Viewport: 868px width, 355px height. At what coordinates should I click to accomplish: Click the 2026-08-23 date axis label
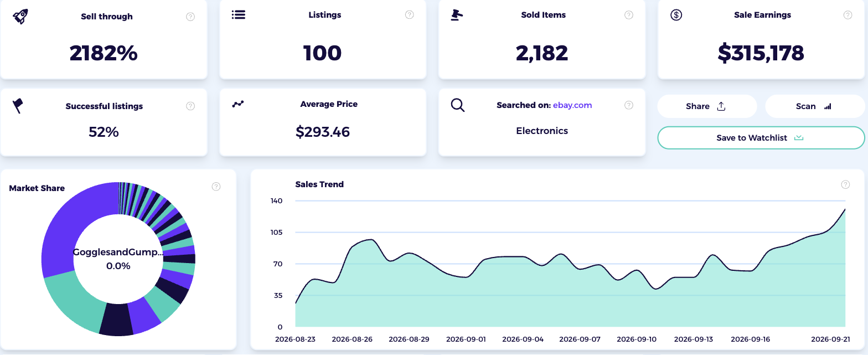click(x=296, y=339)
